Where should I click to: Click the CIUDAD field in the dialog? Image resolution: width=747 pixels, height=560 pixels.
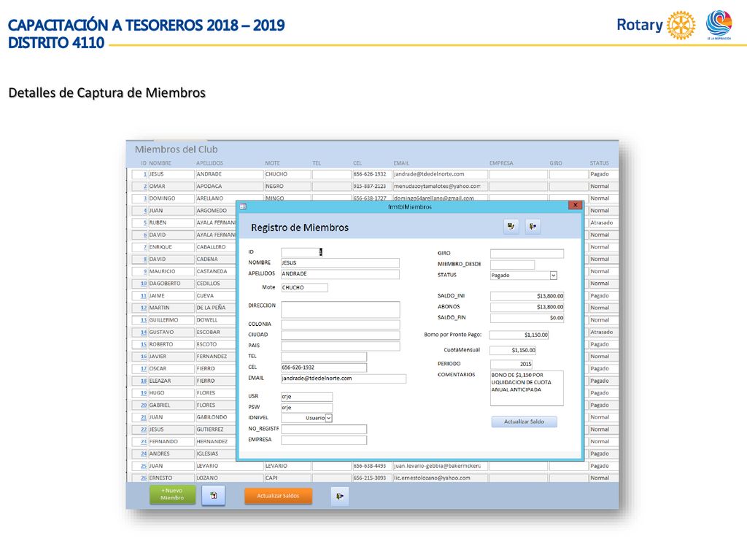point(340,335)
